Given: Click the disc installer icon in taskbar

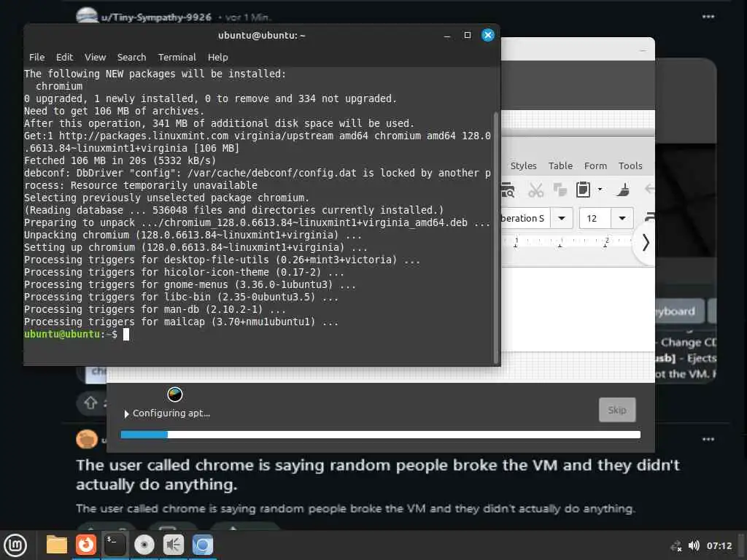Looking at the screenshot, I should tap(144, 545).
